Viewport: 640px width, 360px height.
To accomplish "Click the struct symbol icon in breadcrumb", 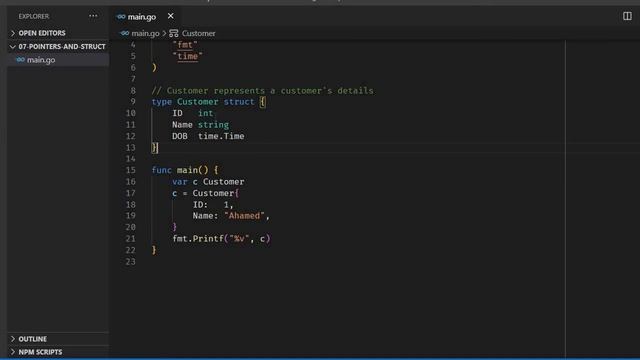I will tap(174, 33).
